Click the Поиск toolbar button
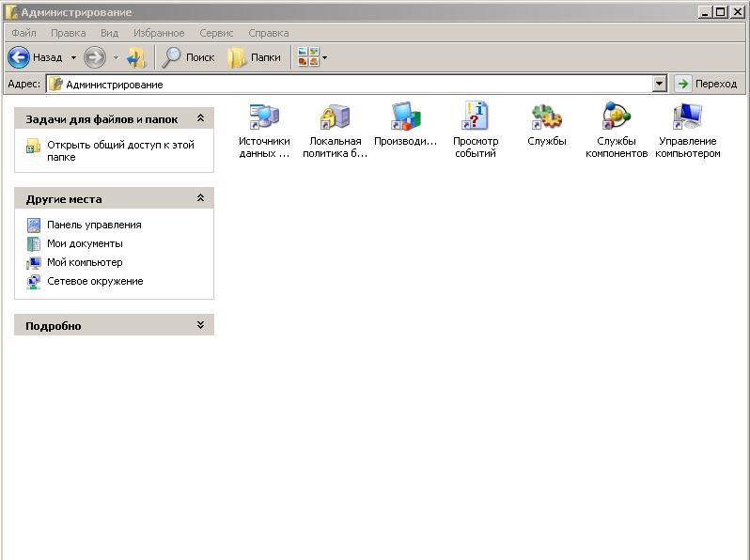This screenshot has width=750, height=560. coord(189,57)
